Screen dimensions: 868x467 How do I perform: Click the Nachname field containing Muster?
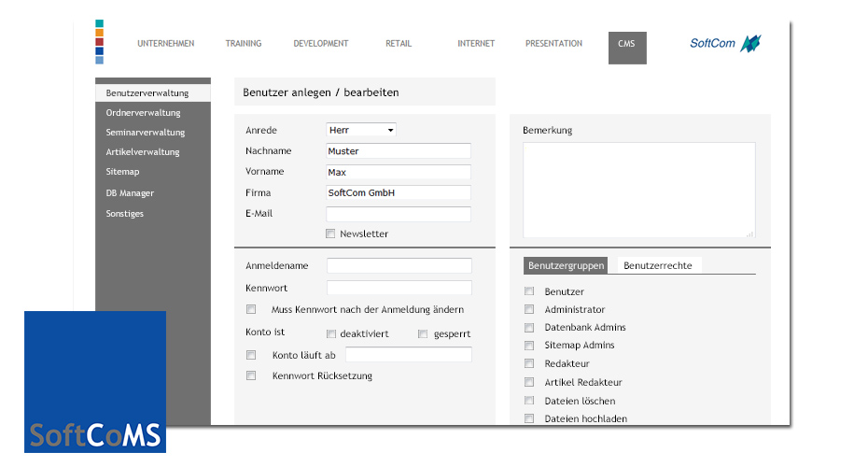tap(399, 150)
